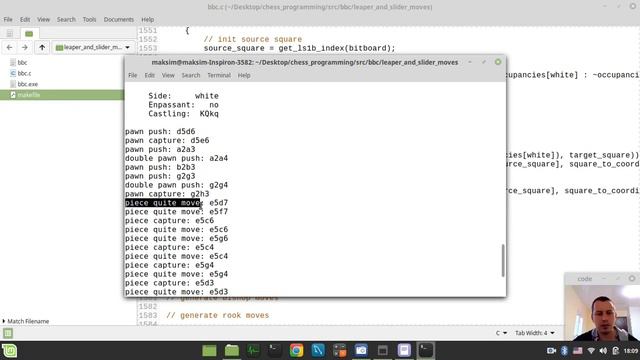The width and height of the screenshot is (640, 360).
Task: Open the Bluetooth tray icon
Action: tap(564, 351)
